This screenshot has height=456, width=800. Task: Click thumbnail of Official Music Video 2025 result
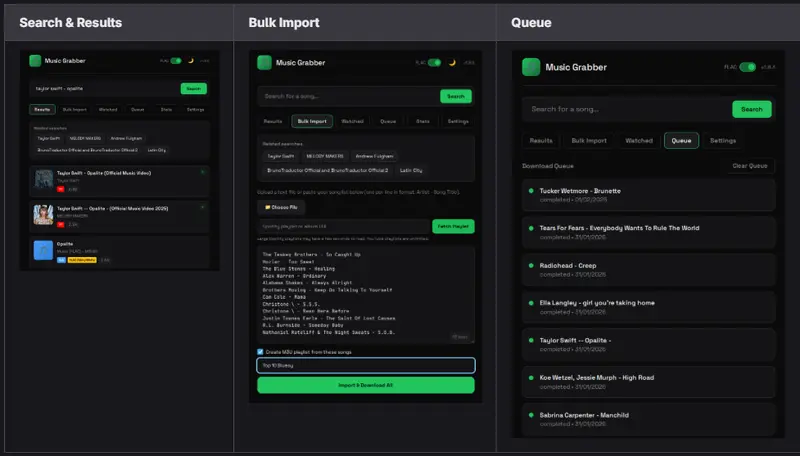43,215
